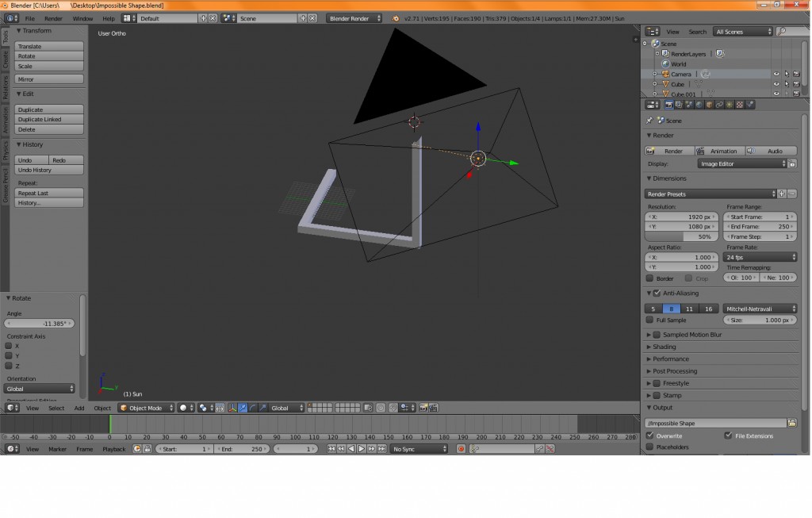Open the Render properties tab (camera icon)
The height and width of the screenshot is (518, 812).
pos(670,104)
